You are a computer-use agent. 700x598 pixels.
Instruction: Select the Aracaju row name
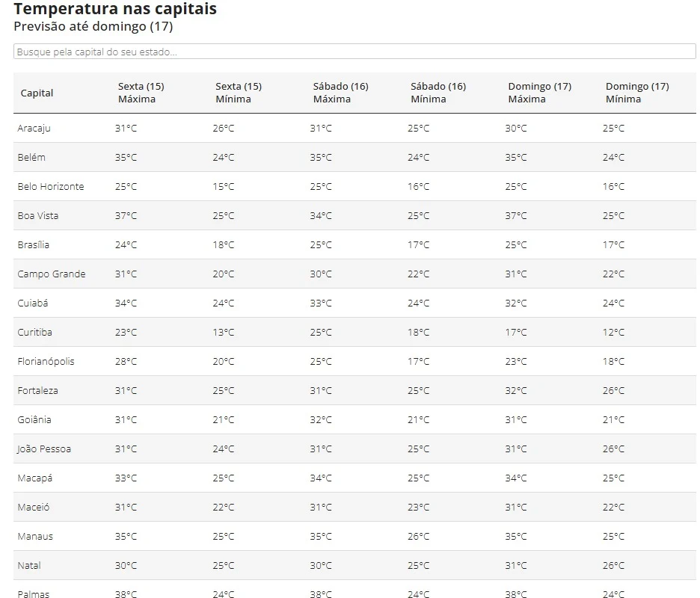pos(34,128)
